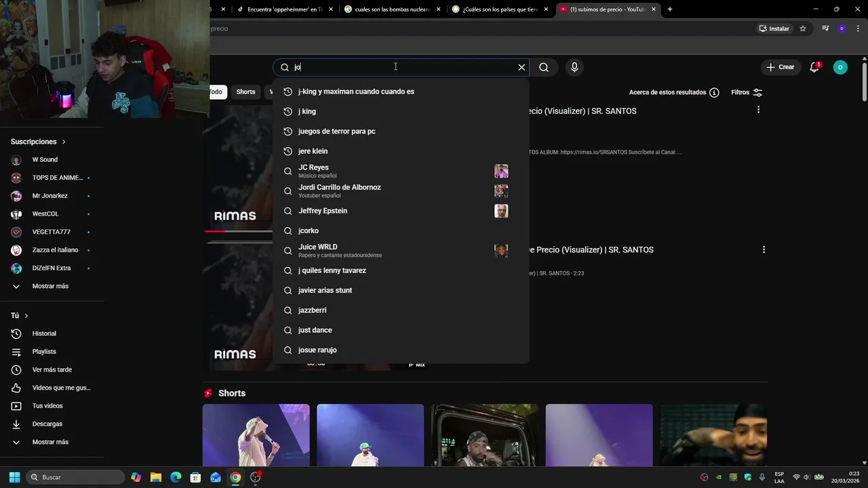Pick the 'just dance' suggestion
Viewport: 868px width, 488px height.
401,330
